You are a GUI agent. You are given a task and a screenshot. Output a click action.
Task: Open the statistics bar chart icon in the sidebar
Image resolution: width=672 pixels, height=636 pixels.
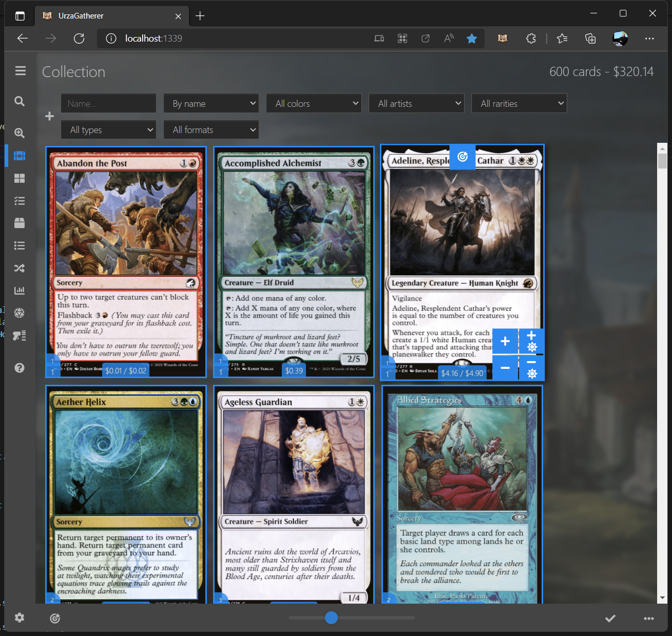click(x=20, y=290)
